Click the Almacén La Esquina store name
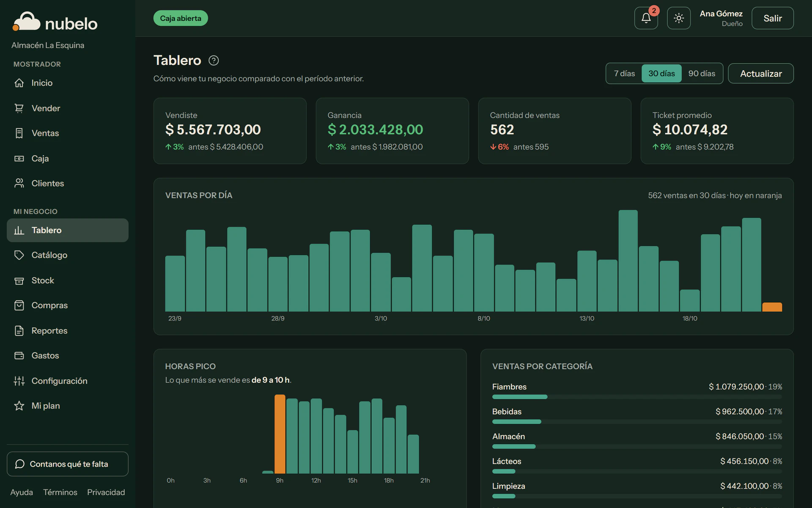This screenshot has height=508, width=812. (x=48, y=45)
